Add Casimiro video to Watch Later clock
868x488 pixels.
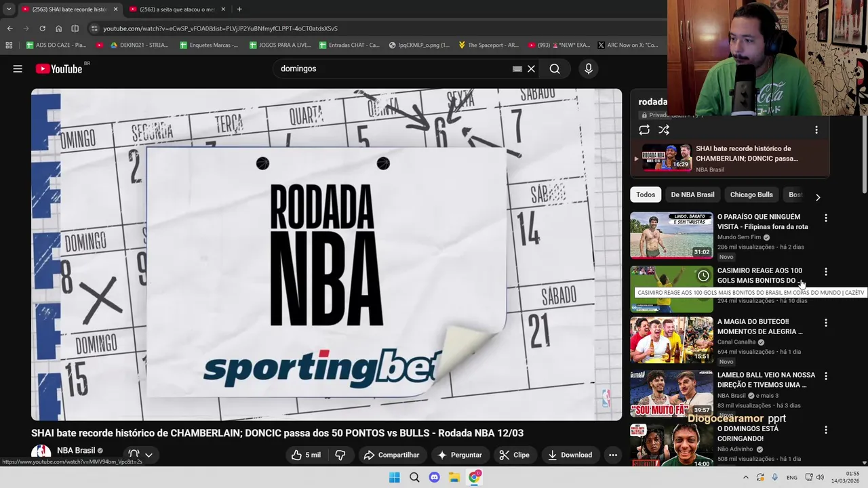[x=703, y=276]
